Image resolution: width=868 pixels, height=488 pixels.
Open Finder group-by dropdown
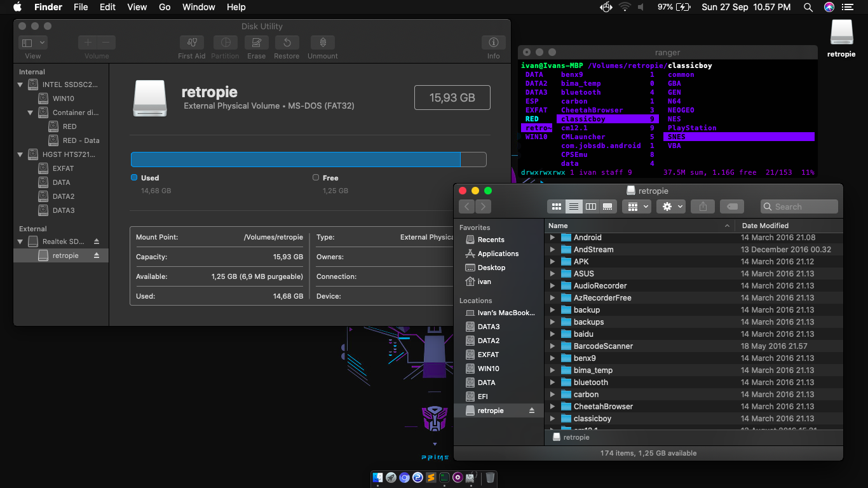tap(637, 207)
